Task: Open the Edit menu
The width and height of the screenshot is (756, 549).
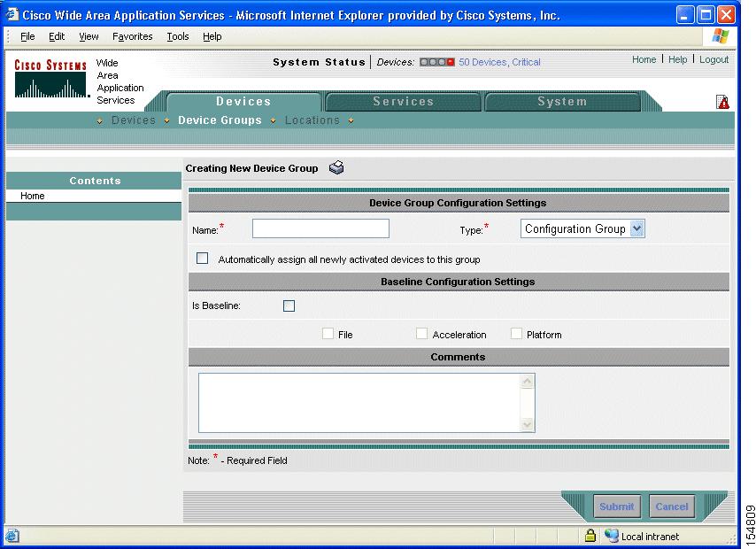Action: click(57, 36)
